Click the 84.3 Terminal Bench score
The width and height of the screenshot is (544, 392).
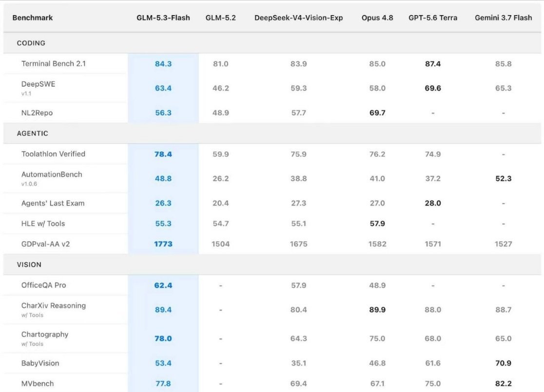click(x=163, y=64)
